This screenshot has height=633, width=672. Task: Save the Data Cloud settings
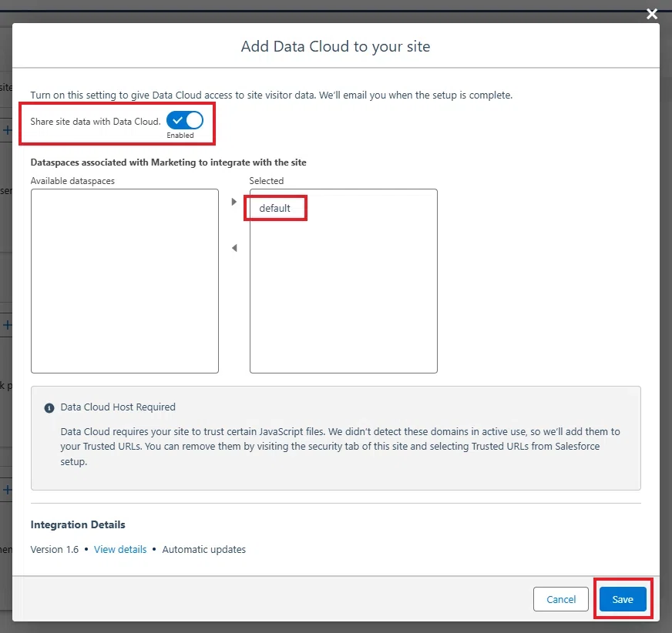(x=623, y=599)
